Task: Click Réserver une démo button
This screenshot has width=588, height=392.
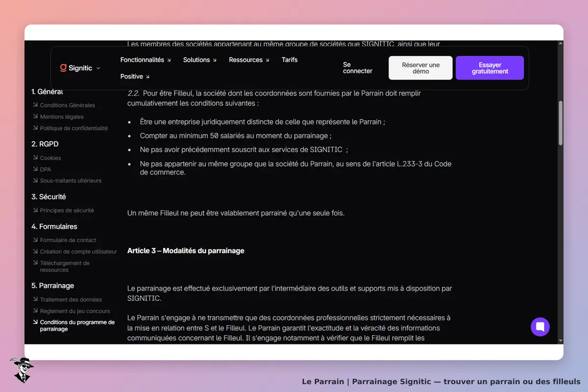Action: (x=420, y=68)
